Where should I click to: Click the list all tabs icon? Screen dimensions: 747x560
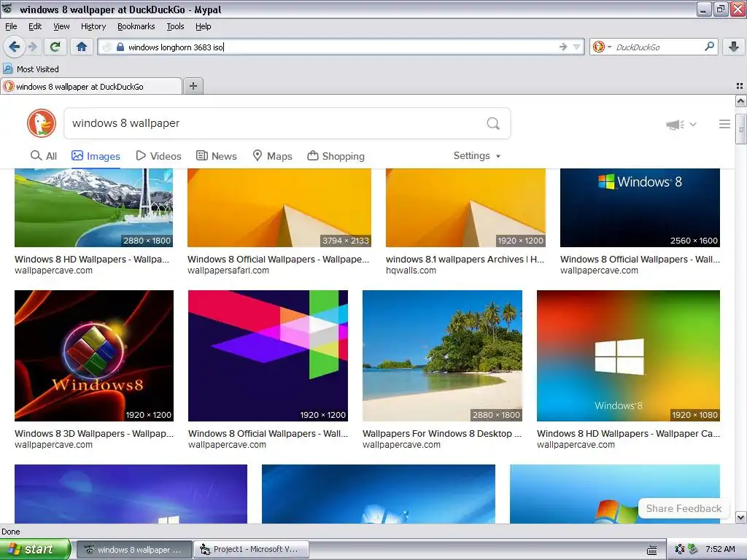[740, 86]
